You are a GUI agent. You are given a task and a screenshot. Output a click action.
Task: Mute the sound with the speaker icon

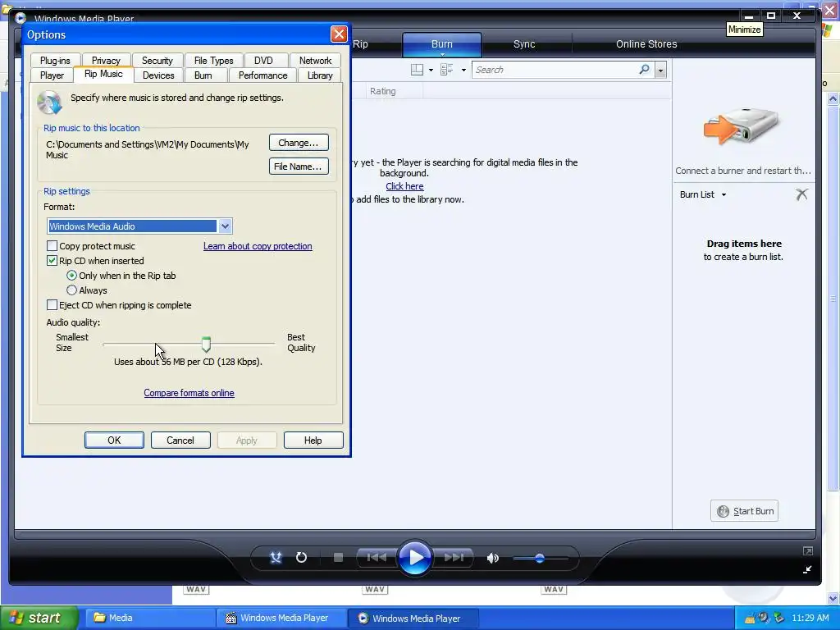click(492, 558)
